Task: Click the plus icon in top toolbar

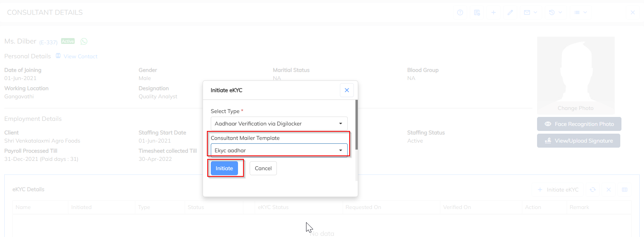Action: (493, 12)
